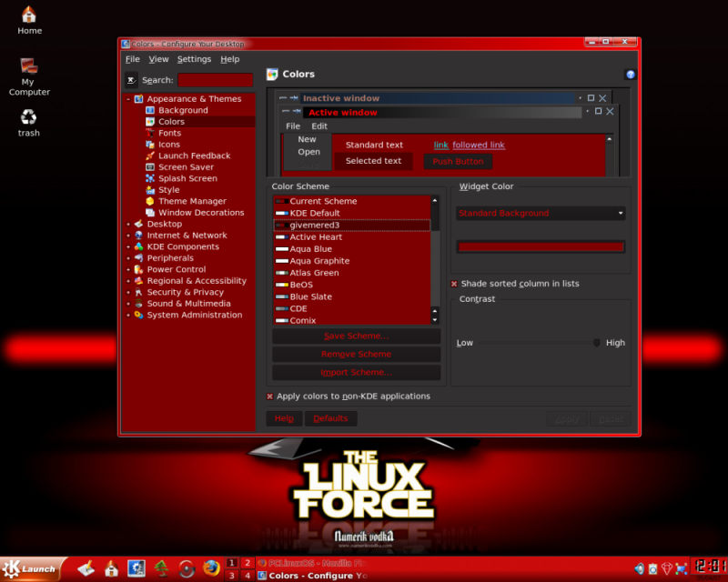The width and height of the screenshot is (728, 582).
Task: Click the red widget color swatch
Action: [x=541, y=247]
